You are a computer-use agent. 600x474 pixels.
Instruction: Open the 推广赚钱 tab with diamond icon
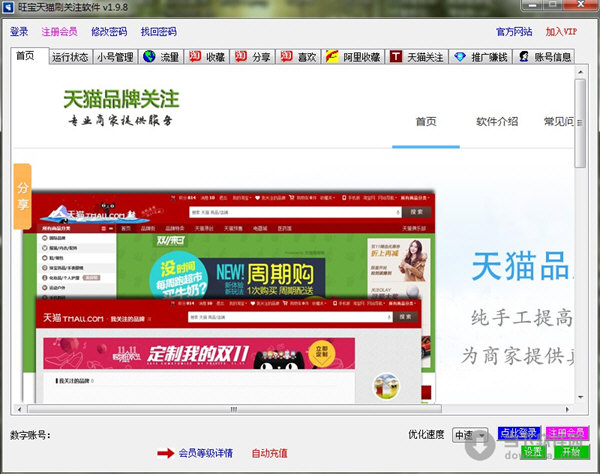click(x=481, y=57)
